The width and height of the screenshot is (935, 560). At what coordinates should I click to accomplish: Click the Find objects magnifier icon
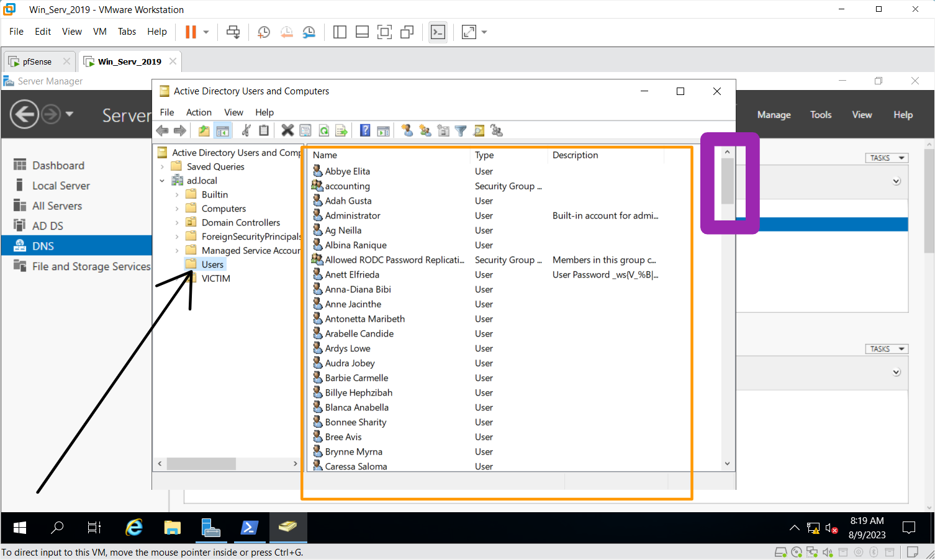(x=479, y=130)
